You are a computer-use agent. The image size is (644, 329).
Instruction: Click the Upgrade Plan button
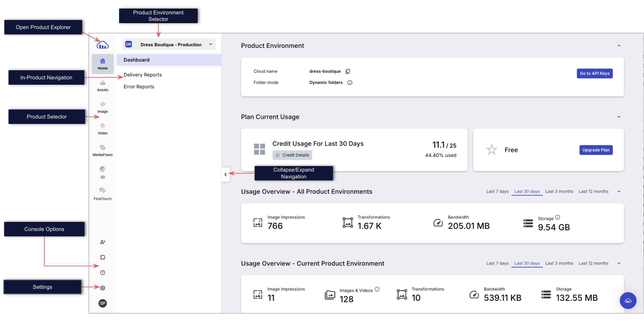click(x=596, y=150)
